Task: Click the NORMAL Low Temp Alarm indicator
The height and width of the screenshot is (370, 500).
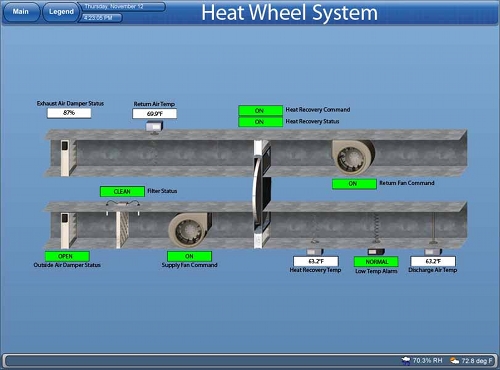Action: tap(376, 262)
